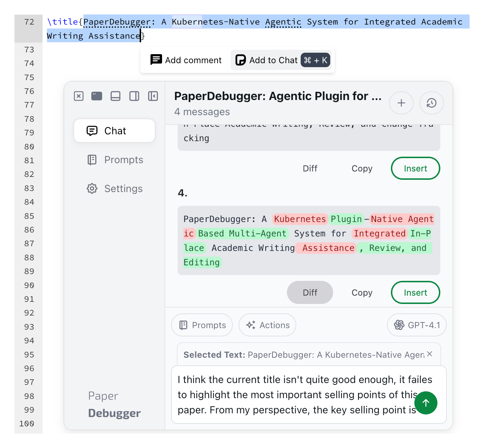Screen dimensions: 484x448
Task: Copy the fourth suggested title
Action: [362, 292]
